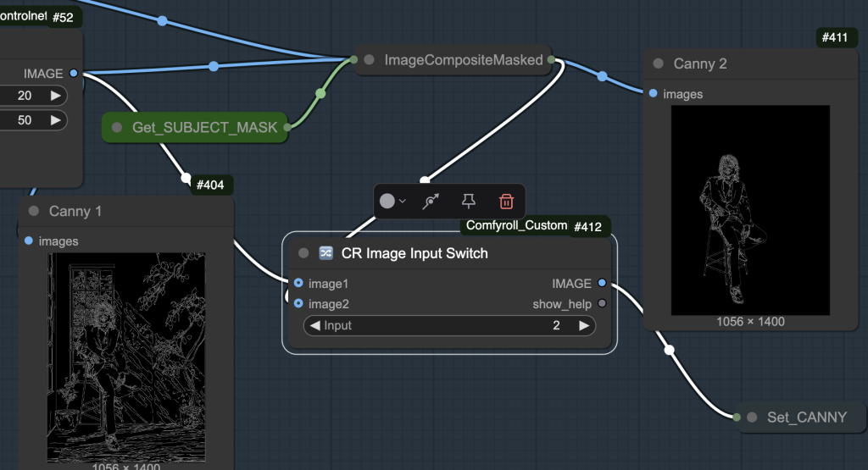868x470 pixels.
Task: Click midpoint dot on green mask link
Action: pos(320,93)
